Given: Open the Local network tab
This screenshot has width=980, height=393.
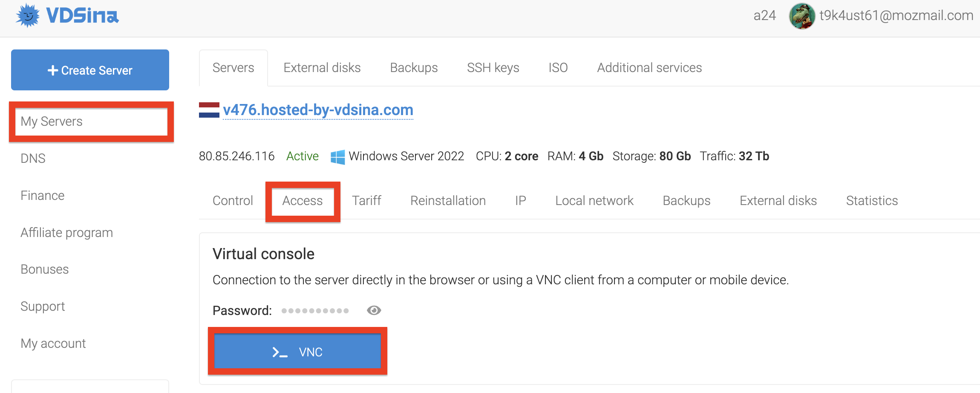Looking at the screenshot, I should [x=594, y=200].
